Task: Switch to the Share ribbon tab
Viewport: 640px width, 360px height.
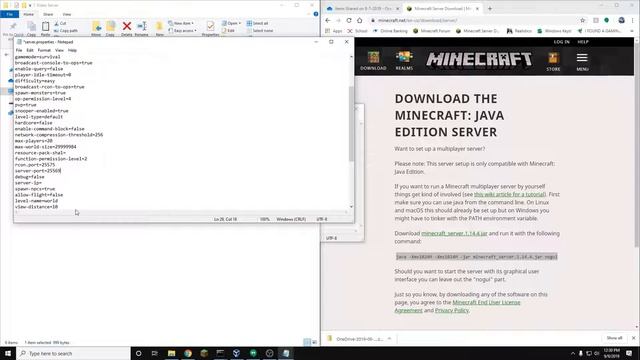Action: (48, 14)
